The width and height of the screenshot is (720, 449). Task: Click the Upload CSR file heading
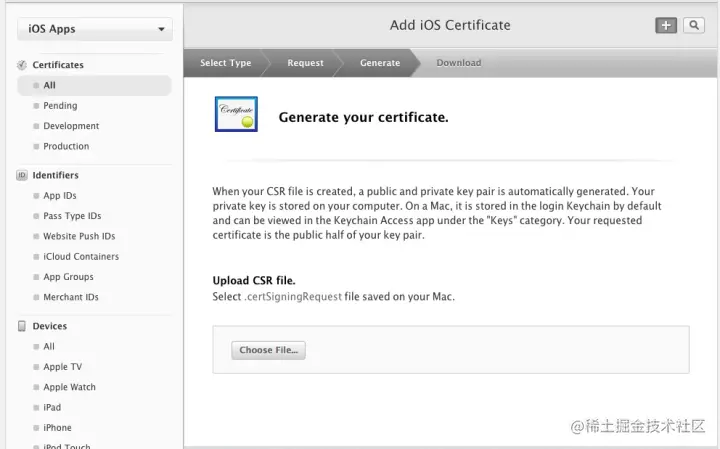pyautogui.click(x=254, y=281)
